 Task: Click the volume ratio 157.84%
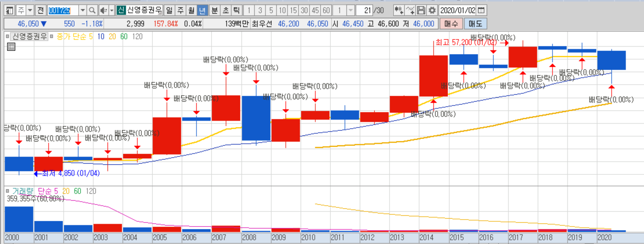[x=165, y=24]
